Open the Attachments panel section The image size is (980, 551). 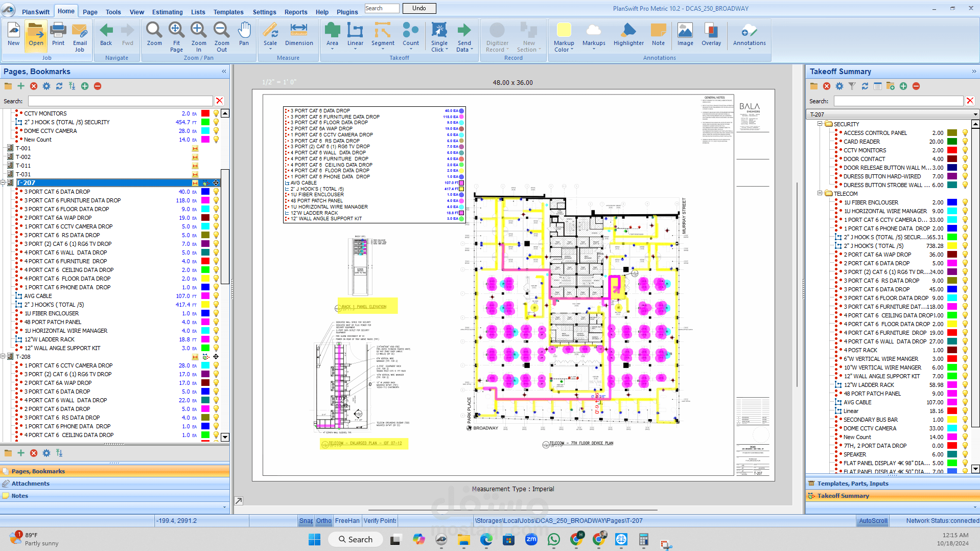tap(31, 484)
